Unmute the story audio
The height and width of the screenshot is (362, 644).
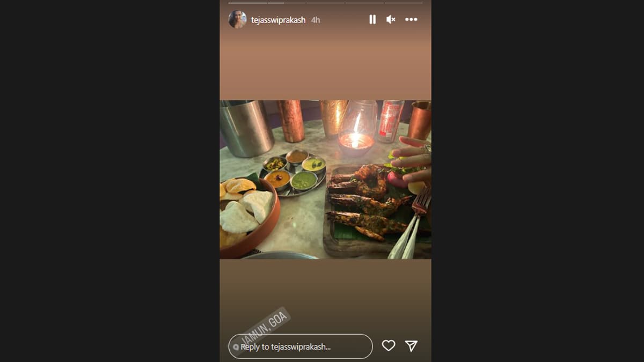tap(391, 19)
